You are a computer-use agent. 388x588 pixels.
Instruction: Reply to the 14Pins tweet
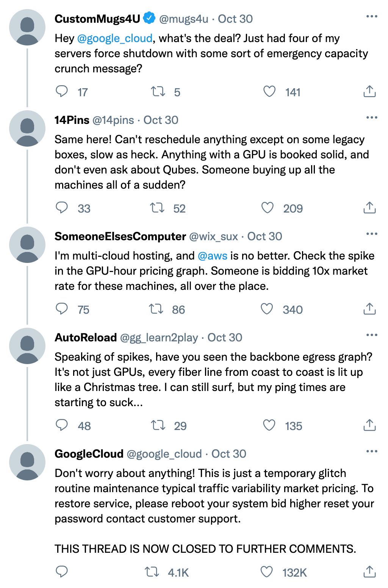tap(62, 208)
